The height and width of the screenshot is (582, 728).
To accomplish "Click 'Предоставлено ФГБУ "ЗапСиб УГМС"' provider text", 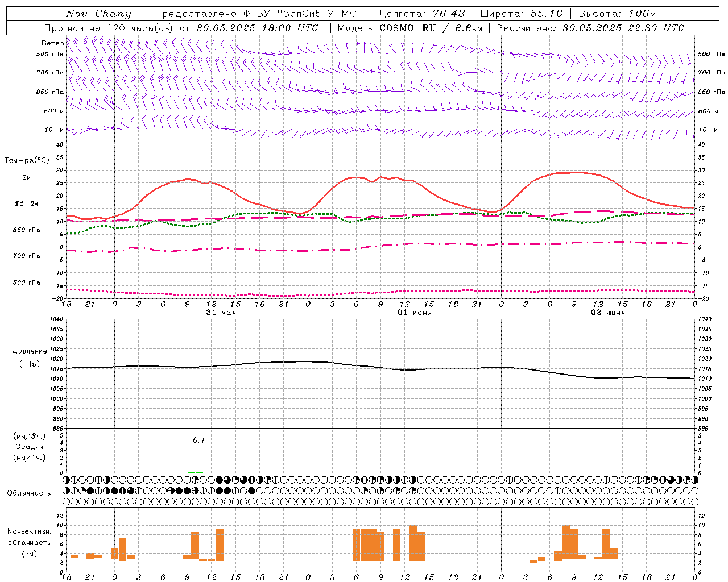I will (x=258, y=14).
